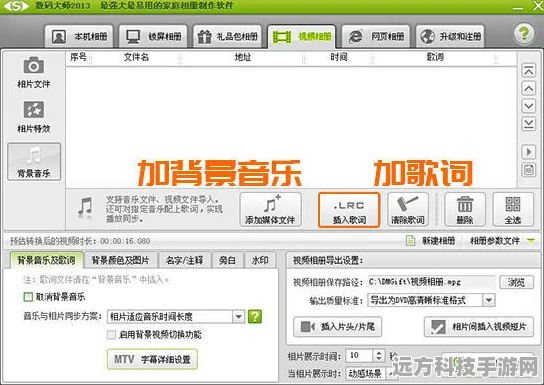Open the 当相片展示时 dropdown
Screen dimensions: 544x385
[371, 374]
